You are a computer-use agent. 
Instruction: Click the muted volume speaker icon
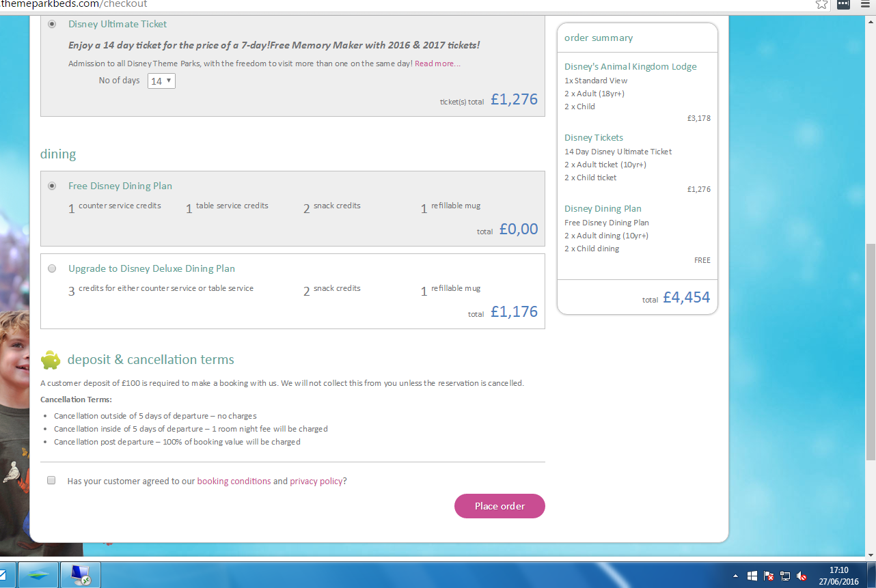[x=802, y=576]
